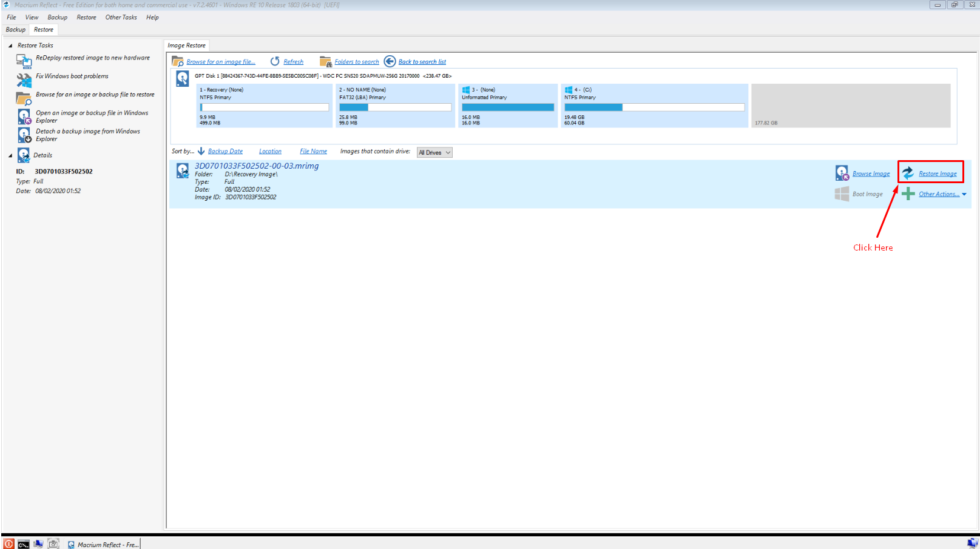Click the 3D0701033F502502-00-03.mrimg file name

pyautogui.click(x=257, y=166)
